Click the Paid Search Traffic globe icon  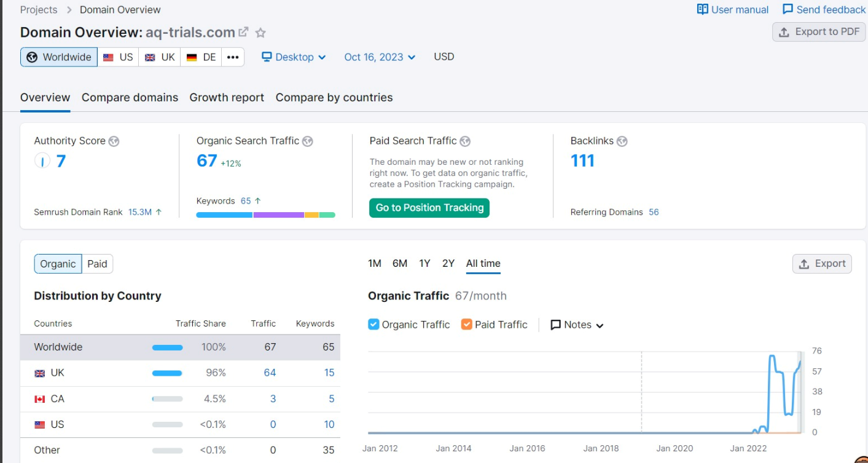[465, 141]
